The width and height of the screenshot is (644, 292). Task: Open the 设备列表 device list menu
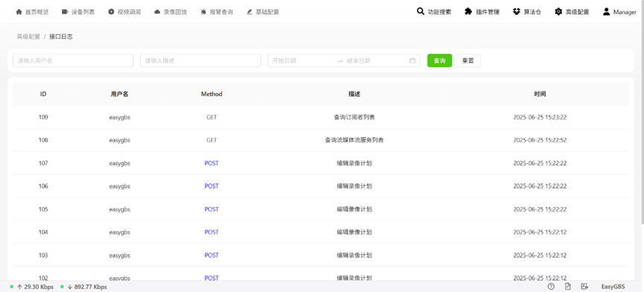point(78,12)
